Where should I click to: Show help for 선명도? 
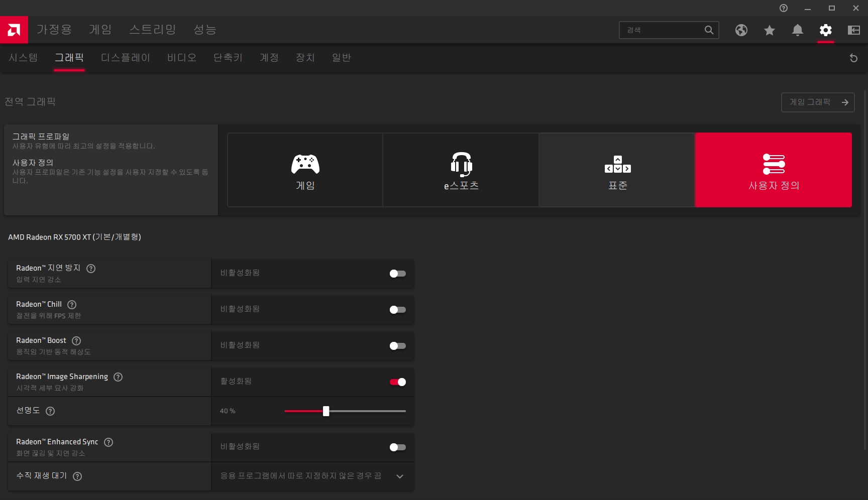[50, 411]
